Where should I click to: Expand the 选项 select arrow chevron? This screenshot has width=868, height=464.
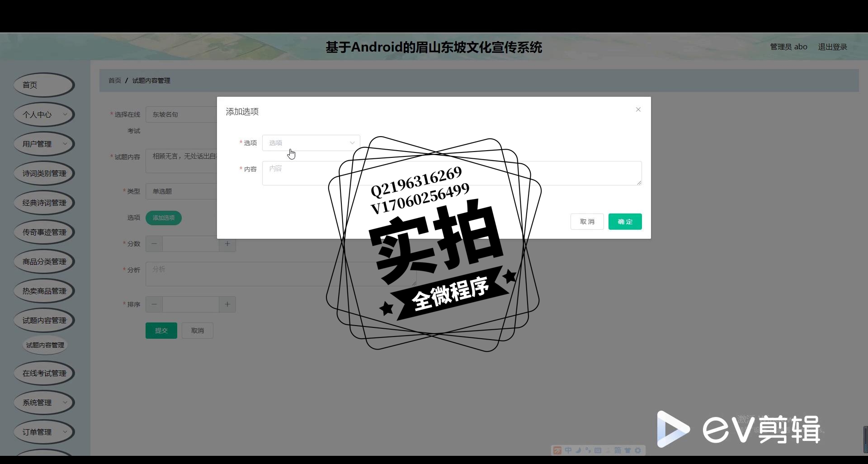pos(352,143)
